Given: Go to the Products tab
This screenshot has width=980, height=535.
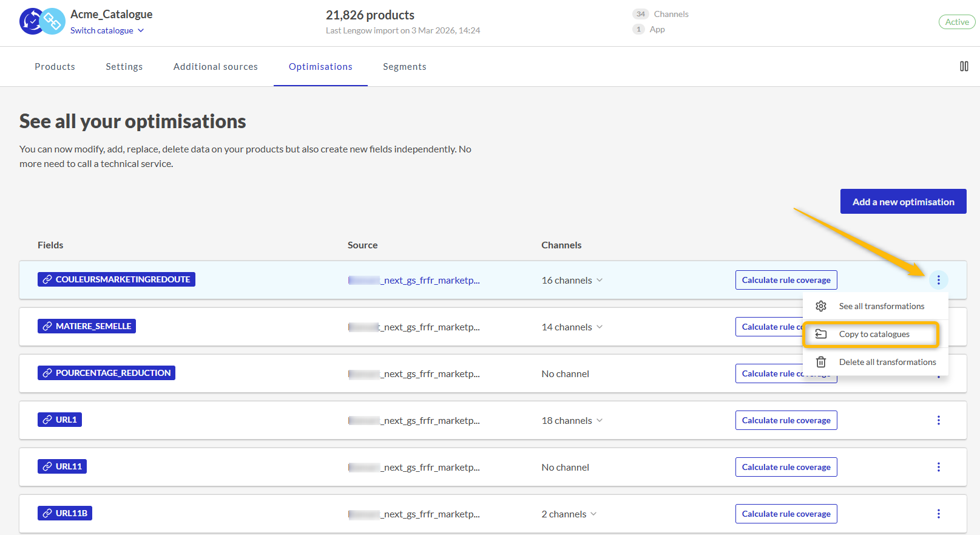Looking at the screenshot, I should 55,67.
